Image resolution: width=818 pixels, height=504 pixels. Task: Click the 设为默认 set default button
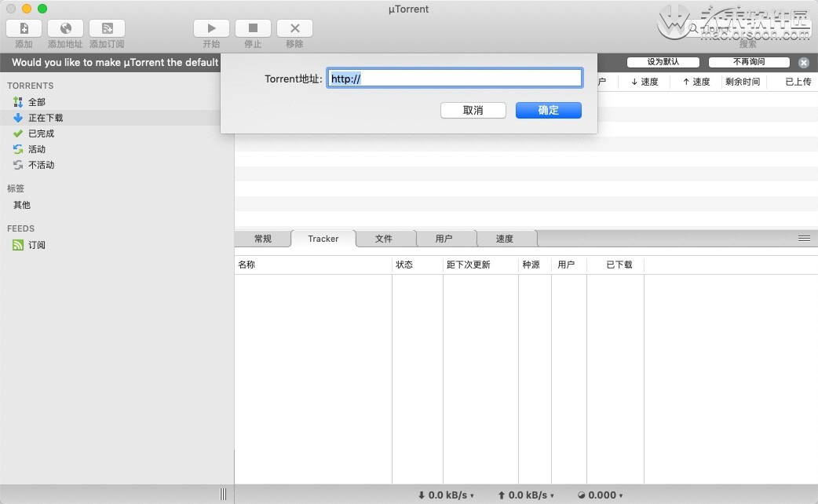(663, 62)
